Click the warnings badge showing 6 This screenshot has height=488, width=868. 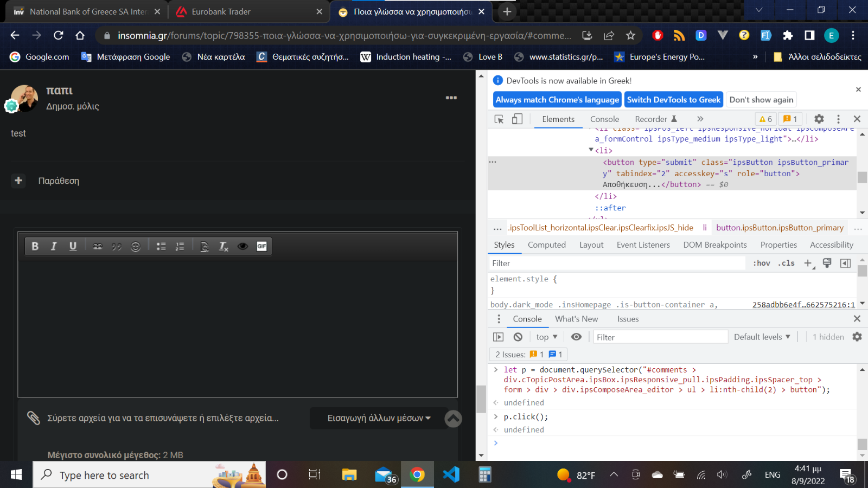tap(766, 119)
